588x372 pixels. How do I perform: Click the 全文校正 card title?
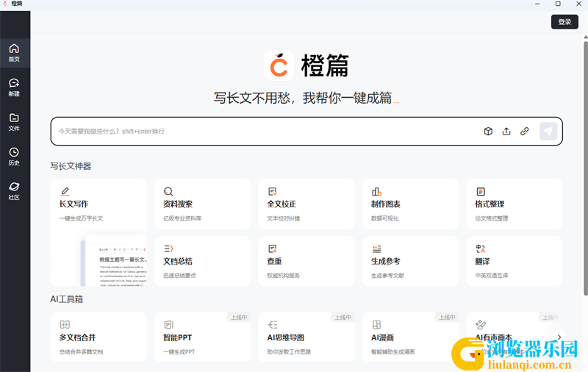pyautogui.click(x=282, y=204)
